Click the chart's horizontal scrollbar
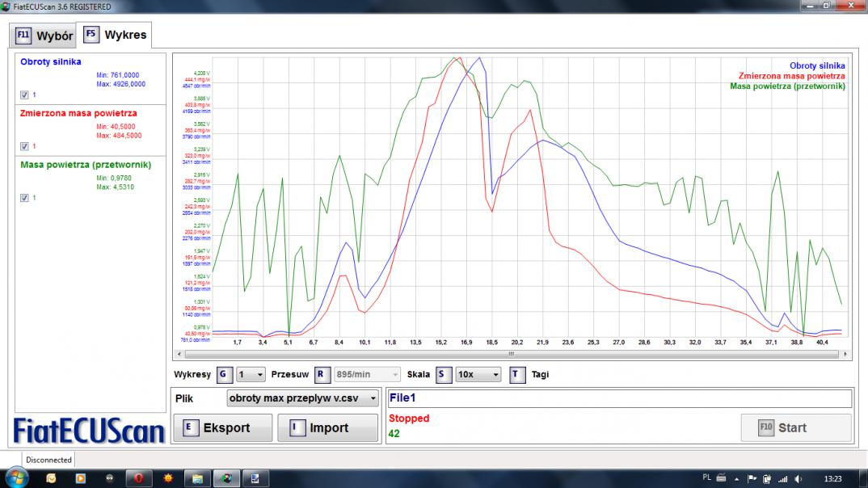868x488 pixels. coord(511,354)
